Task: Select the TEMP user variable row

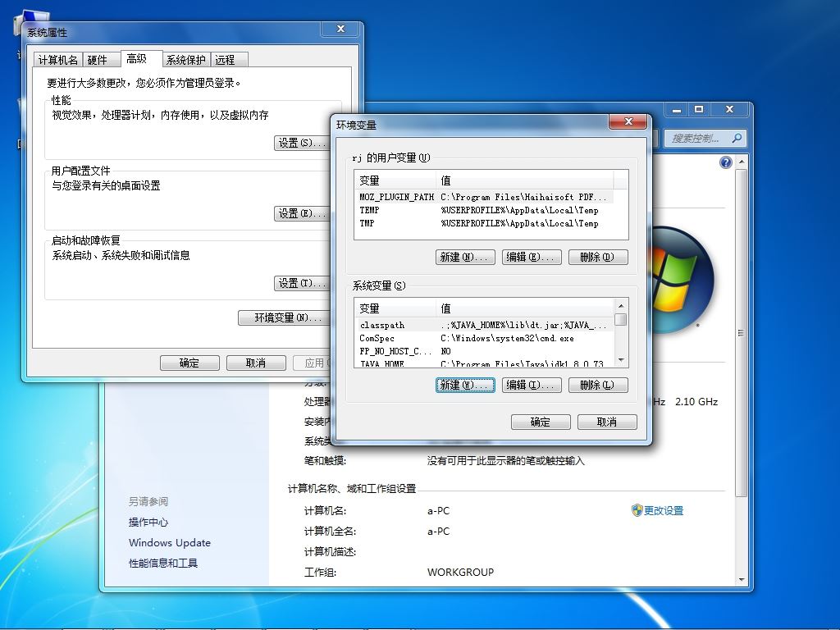Action: pos(484,210)
